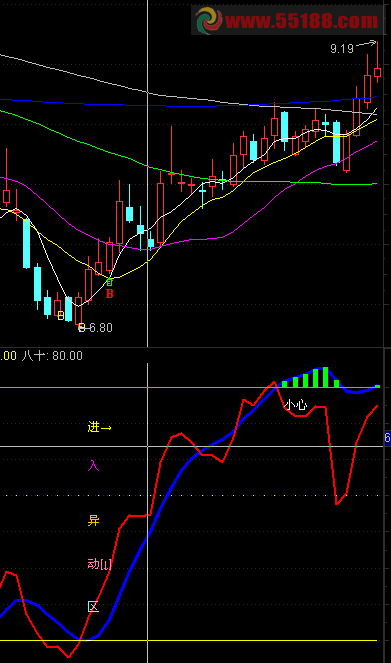This screenshot has height=663, width=391.
Task: Click the tallest green histogram bar
Action: click(325, 377)
